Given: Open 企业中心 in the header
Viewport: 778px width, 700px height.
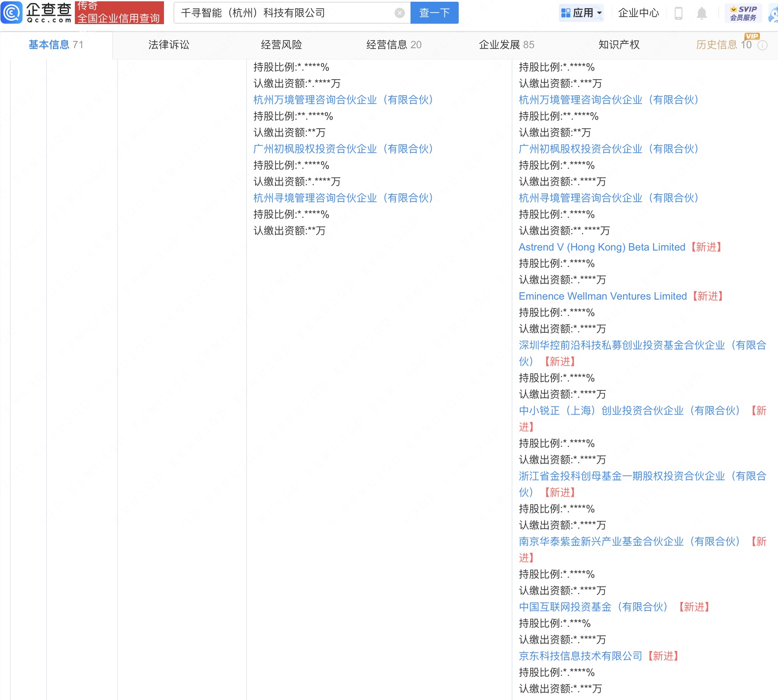Looking at the screenshot, I should pyautogui.click(x=638, y=13).
